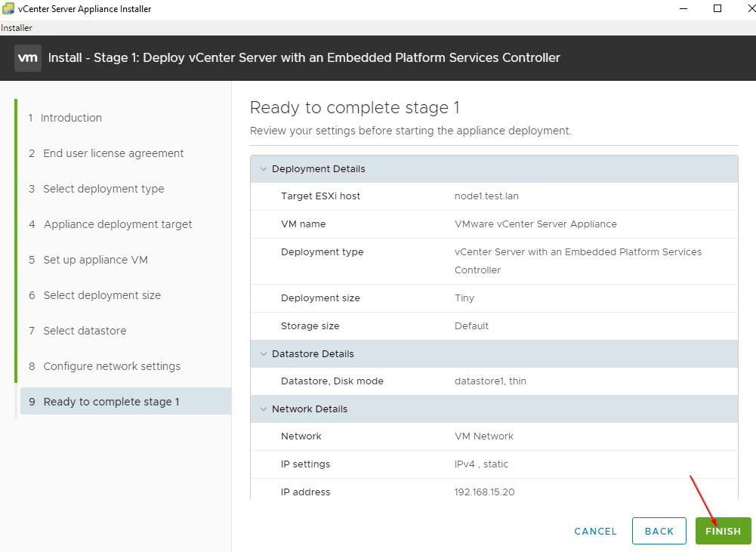Click the Datastore, Disk mode label
Image resolution: width=756 pixels, height=552 pixels.
point(332,381)
